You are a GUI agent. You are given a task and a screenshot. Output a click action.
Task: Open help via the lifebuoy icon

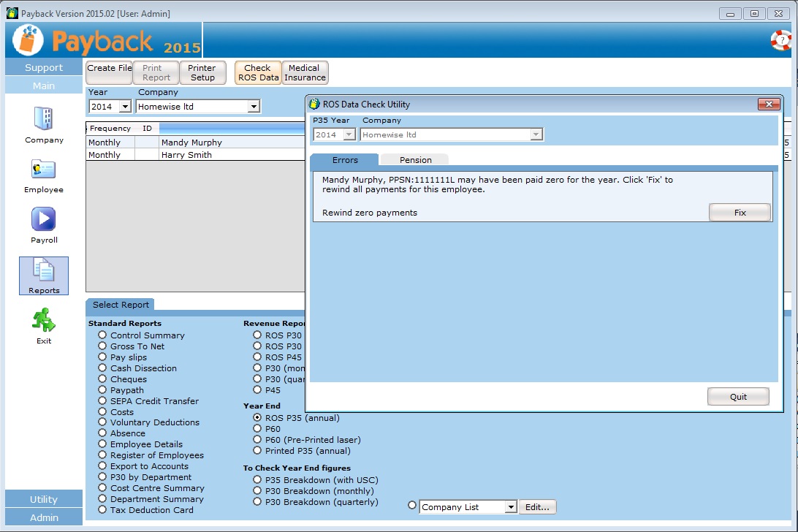[780, 40]
